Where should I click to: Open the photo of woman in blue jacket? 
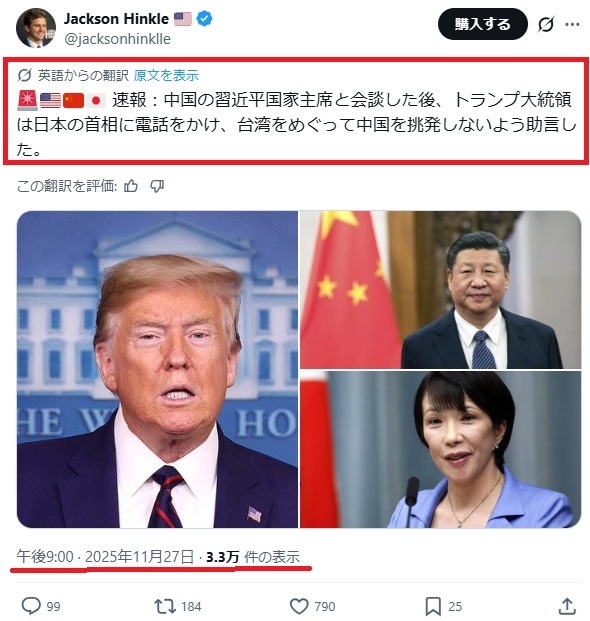coord(441,450)
